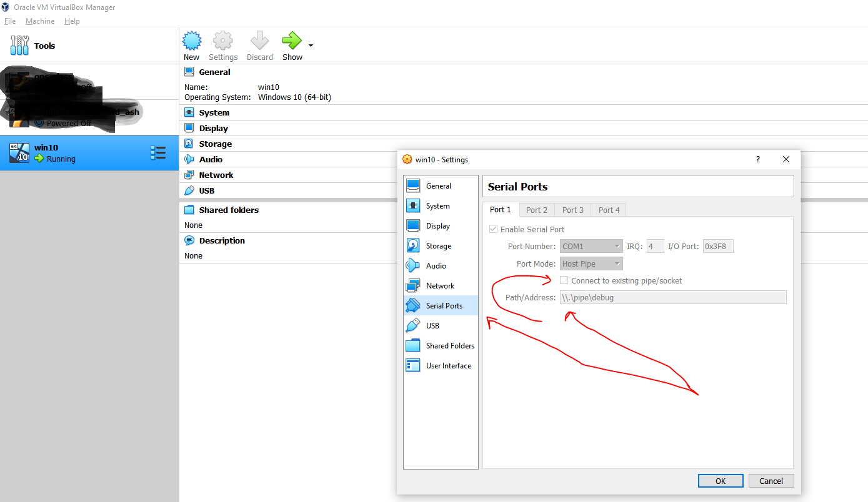
Task: Click the Tools icon in the manager sidebar
Action: pos(19,45)
